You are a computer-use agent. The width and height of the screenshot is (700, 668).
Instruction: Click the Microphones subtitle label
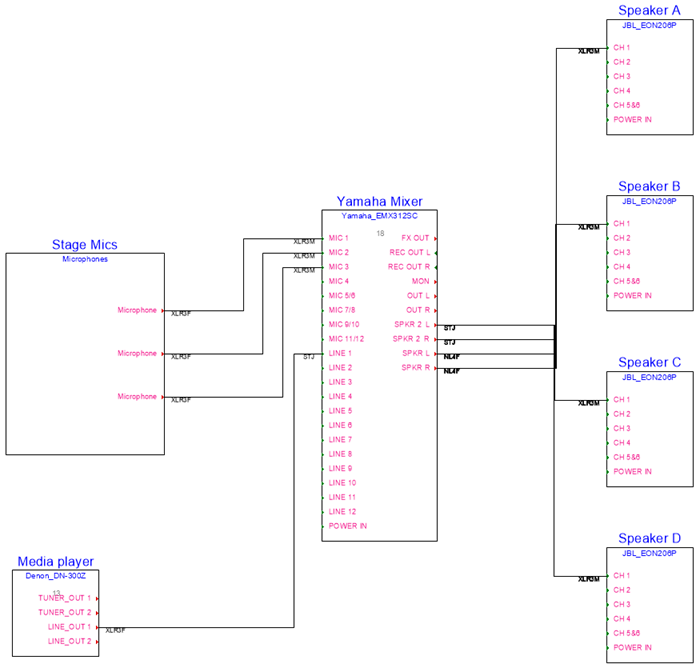click(85, 259)
